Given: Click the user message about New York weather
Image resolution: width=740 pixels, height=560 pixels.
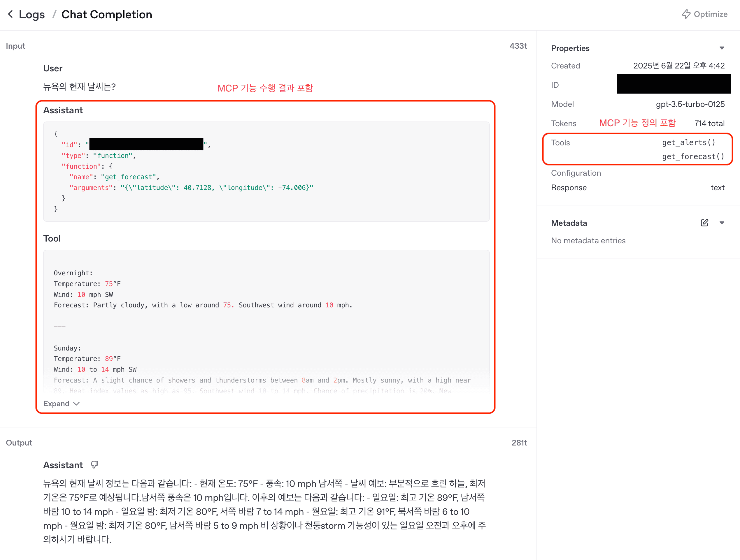Looking at the screenshot, I should tap(79, 87).
